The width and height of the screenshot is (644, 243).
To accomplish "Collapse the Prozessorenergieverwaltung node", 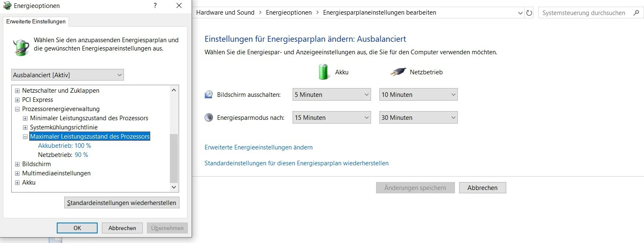I will pyautogui.click(x=17, y=109).
